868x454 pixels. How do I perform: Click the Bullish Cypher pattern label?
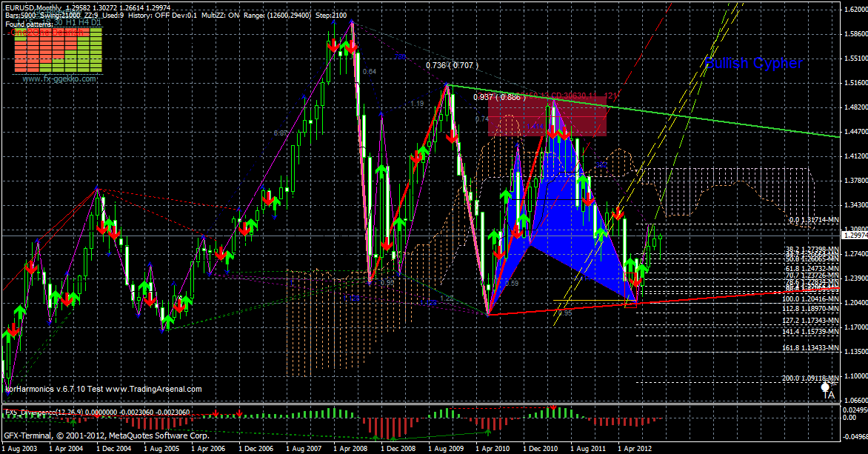pyautogui.click(x=754, y=64)
